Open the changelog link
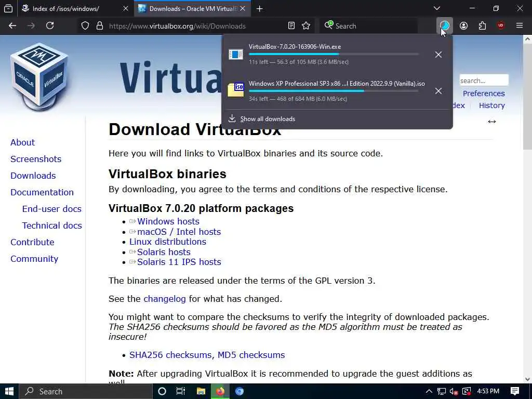This screenshot has width=532, height=399. click(x=165, y=299)
